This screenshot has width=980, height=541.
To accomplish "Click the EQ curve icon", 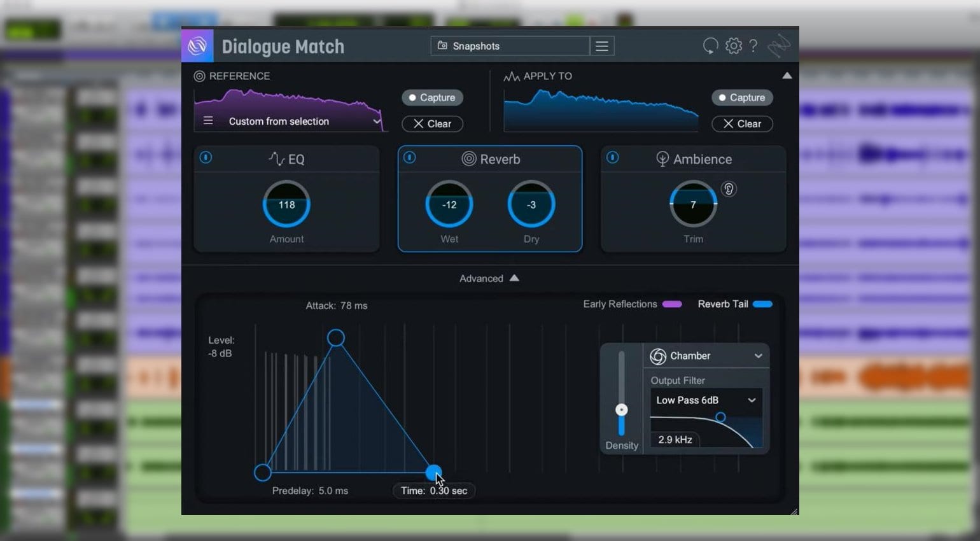I will click(x=276, y=158).
